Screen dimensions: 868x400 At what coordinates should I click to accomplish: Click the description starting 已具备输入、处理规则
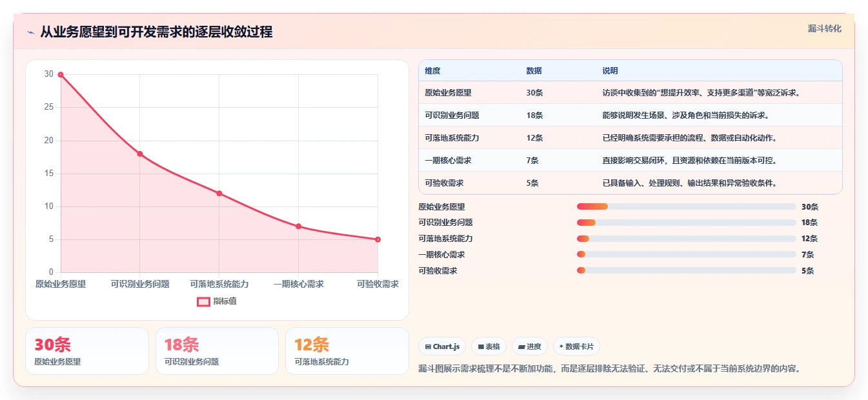(x=689, y=183)
